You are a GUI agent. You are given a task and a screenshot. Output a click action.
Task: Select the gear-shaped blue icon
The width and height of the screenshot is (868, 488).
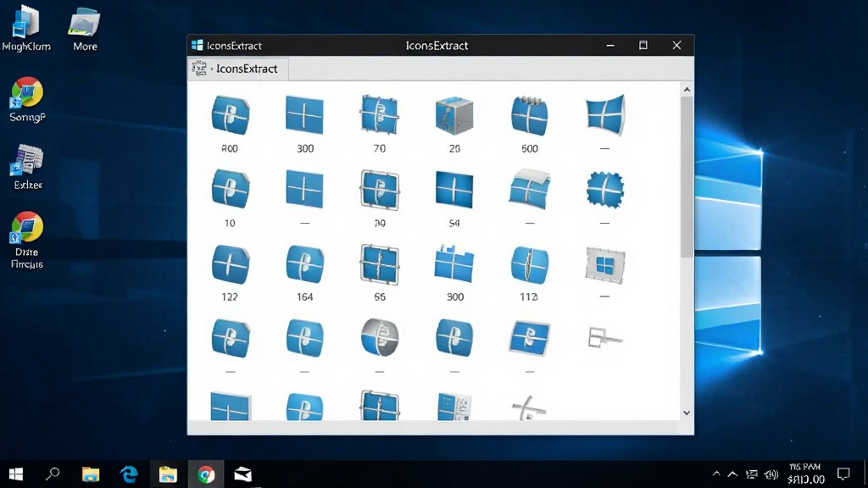(x=605, y=190)
